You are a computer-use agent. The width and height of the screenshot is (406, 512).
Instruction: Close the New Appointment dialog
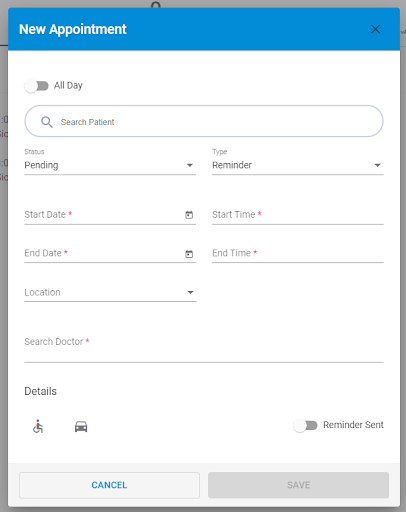pos(376,29)
